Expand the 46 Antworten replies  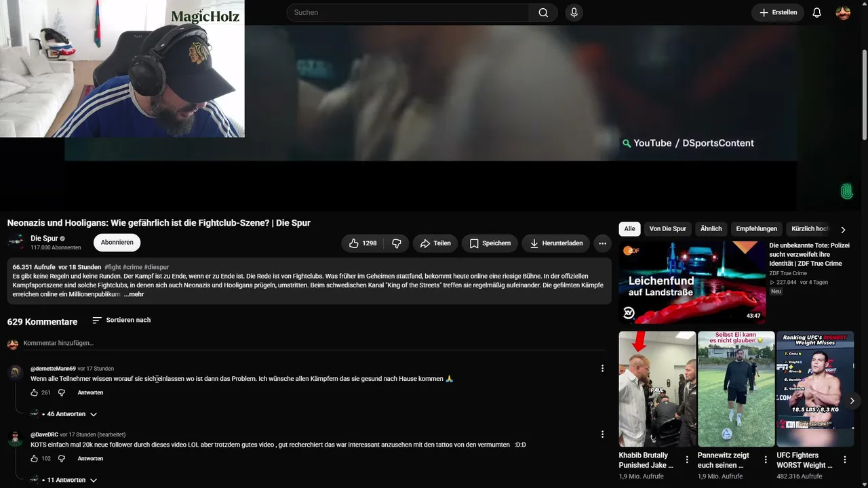click(x=71, y=414)
